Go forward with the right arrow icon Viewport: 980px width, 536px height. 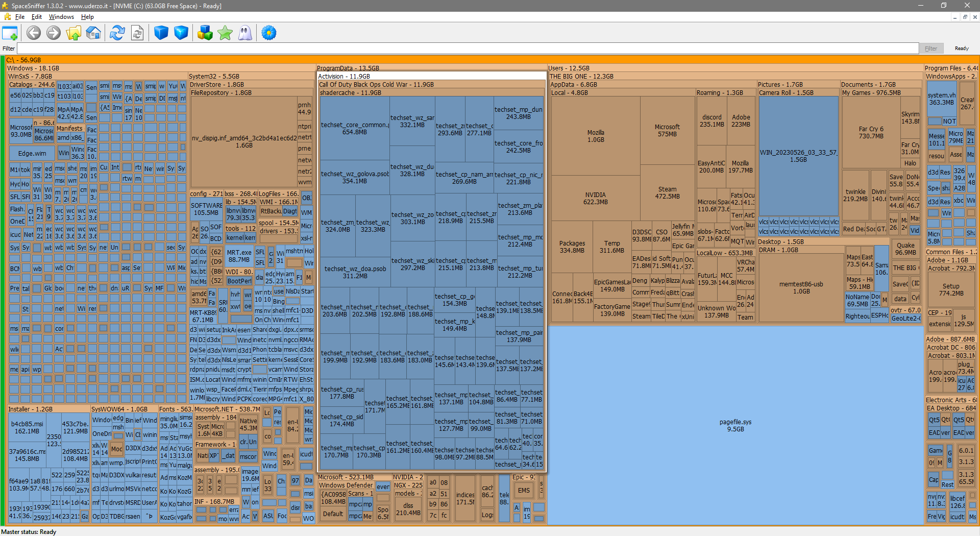coord(54,33)
